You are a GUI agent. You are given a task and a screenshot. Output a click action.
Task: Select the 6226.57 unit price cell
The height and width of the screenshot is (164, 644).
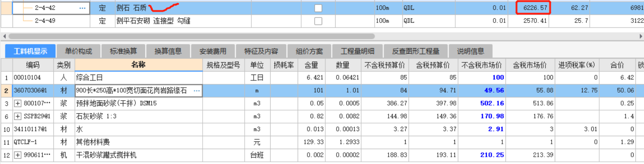(533, 8)
